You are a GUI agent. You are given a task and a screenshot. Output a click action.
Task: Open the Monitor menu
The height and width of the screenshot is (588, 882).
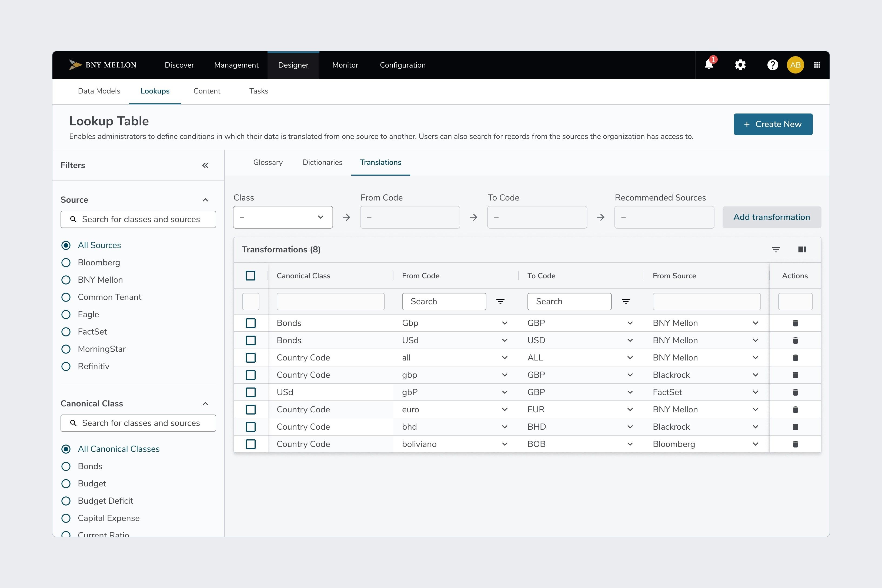tap(345, 65)
